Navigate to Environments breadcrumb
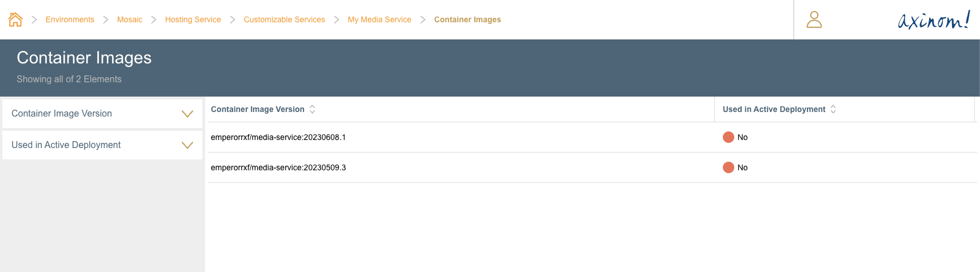980x272 pixels. (70, 19)
